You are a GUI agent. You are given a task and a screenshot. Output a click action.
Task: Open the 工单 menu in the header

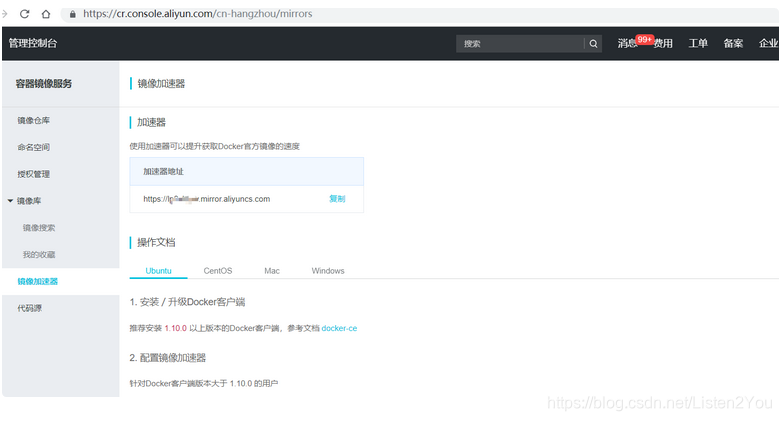(698, 44)
